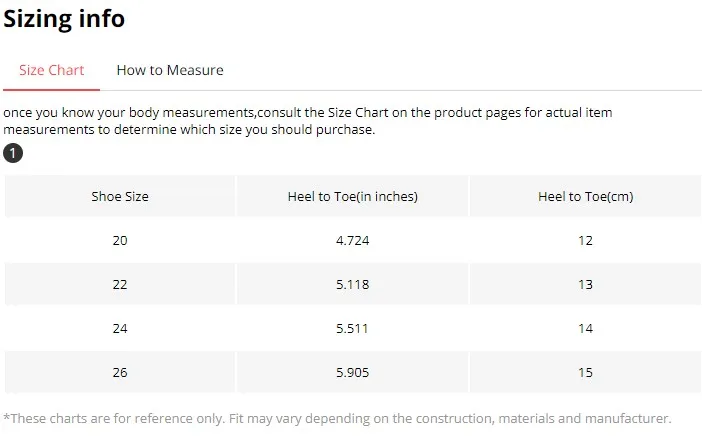Click the 5.118 inches value
Viewport: 702px width, 437px height.
tap(352, 285)
